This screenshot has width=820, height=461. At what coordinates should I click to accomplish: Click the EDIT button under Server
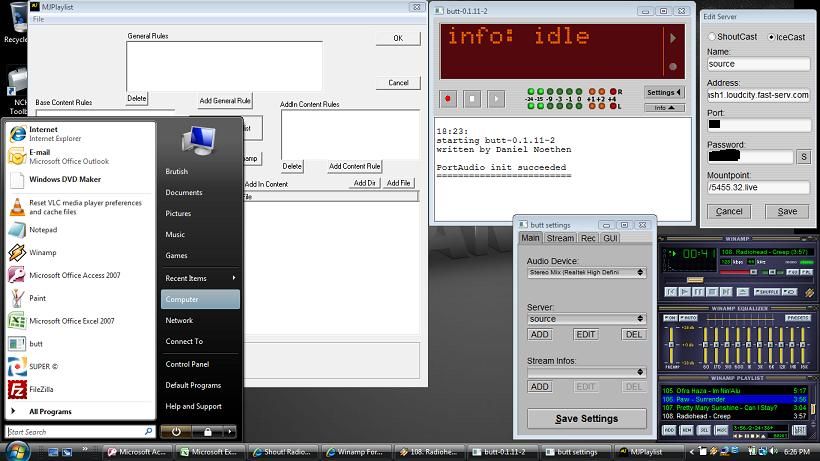[585, 335]
